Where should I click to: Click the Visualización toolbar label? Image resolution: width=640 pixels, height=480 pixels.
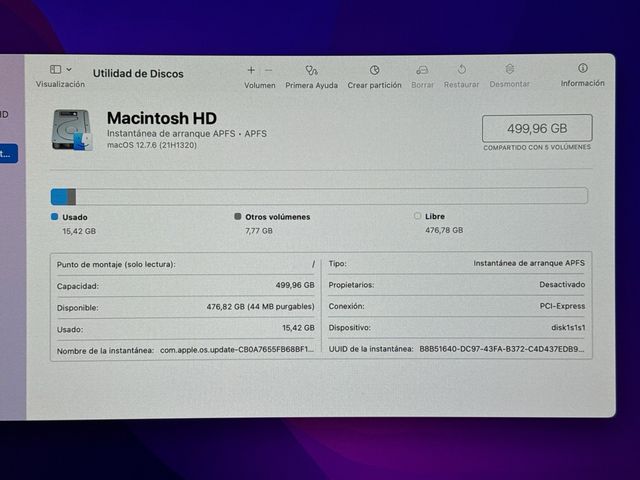60,84
